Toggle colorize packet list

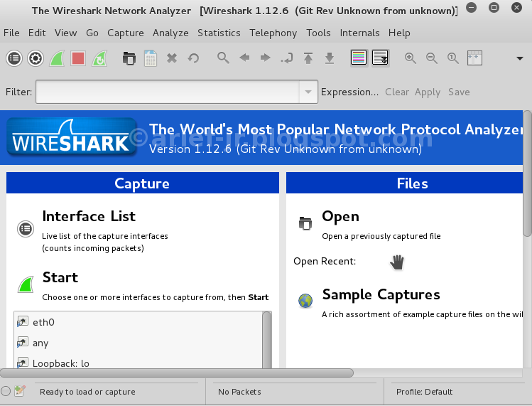359,58
